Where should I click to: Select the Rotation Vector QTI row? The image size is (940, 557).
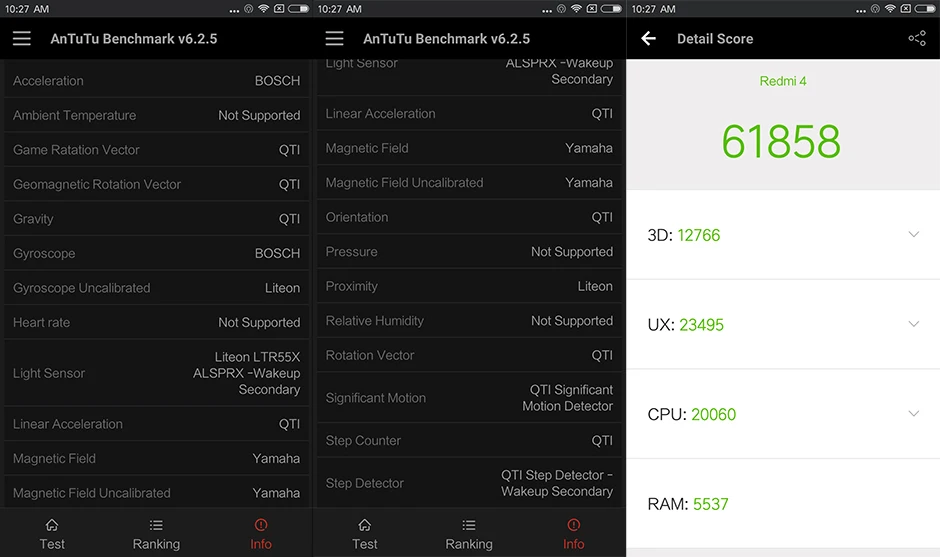pos(469,355)
